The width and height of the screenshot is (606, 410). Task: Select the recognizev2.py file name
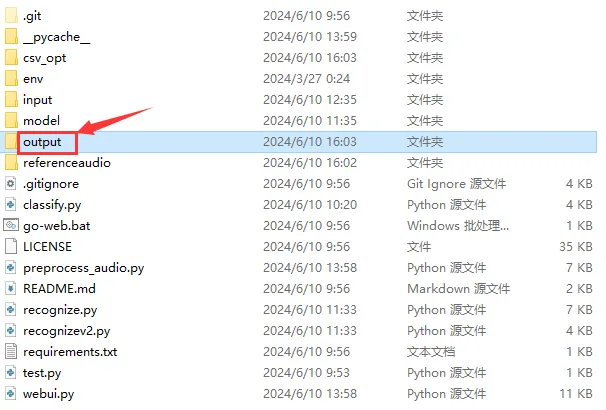pyautogui.click(x=66, y=331)
